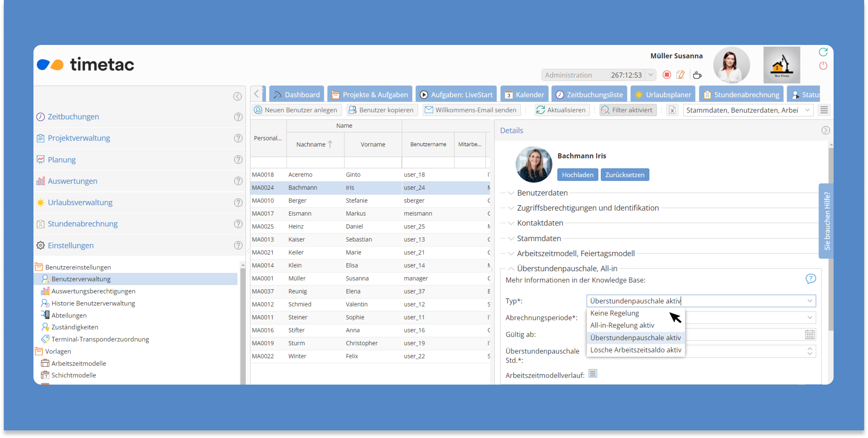Open the Abrechnungsperiode dropdown arrow
868x438 pixels.
[809, 318]
